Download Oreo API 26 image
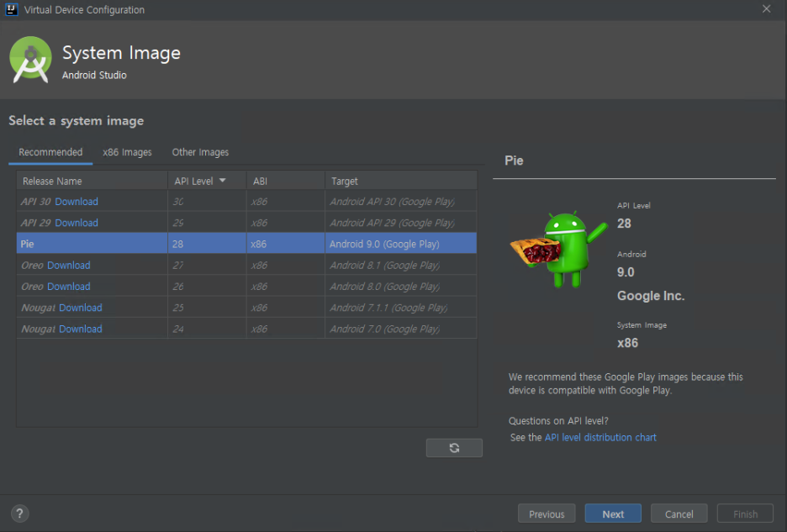The image size is (787, 532). click(69, 287)
